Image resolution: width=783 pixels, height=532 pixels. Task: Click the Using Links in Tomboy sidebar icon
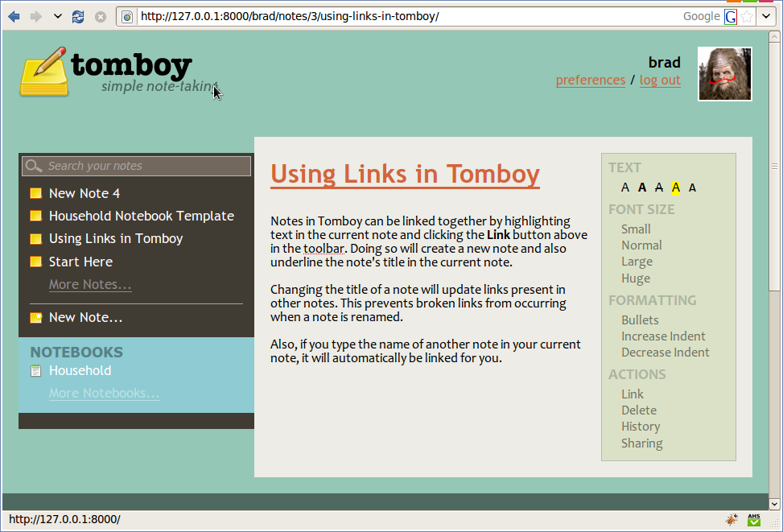[x=36, y=239]
